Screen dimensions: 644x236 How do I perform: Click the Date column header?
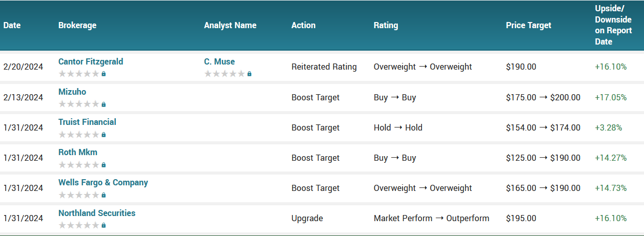(12, 25)
